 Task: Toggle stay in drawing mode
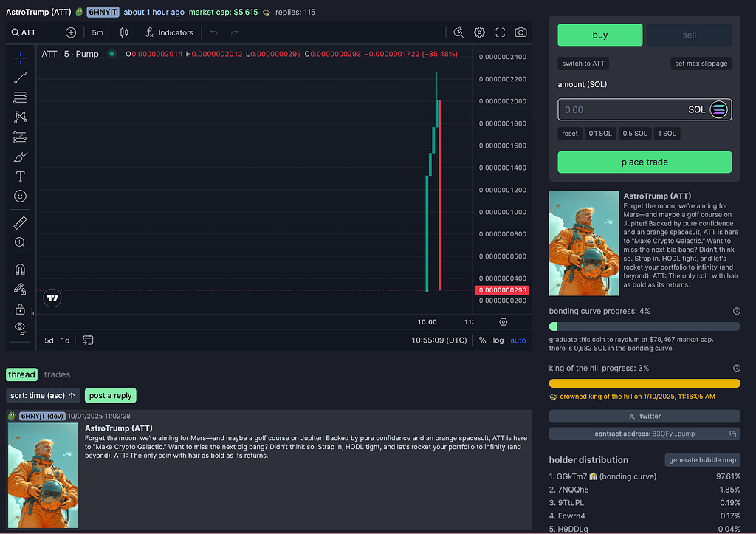point(20,289)
